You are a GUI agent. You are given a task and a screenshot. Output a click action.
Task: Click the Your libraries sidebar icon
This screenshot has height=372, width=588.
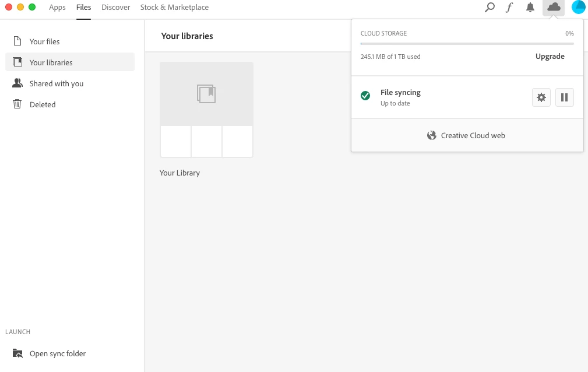coord(17,62)
